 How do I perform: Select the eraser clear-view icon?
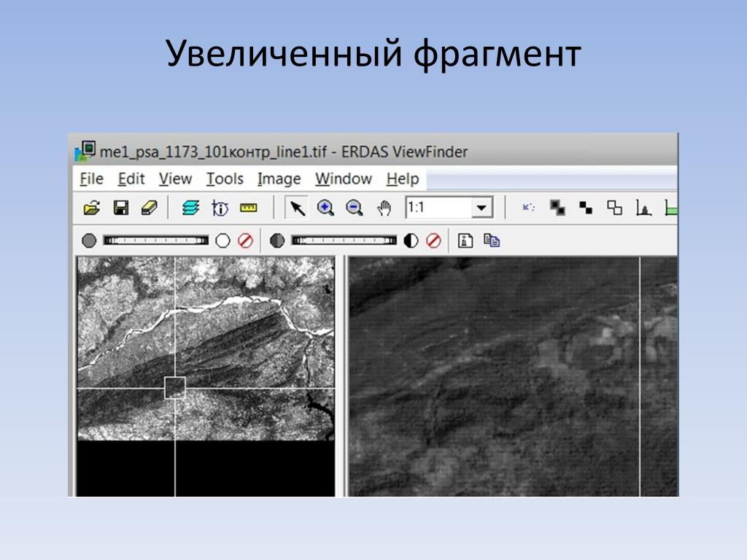point(150,208)
